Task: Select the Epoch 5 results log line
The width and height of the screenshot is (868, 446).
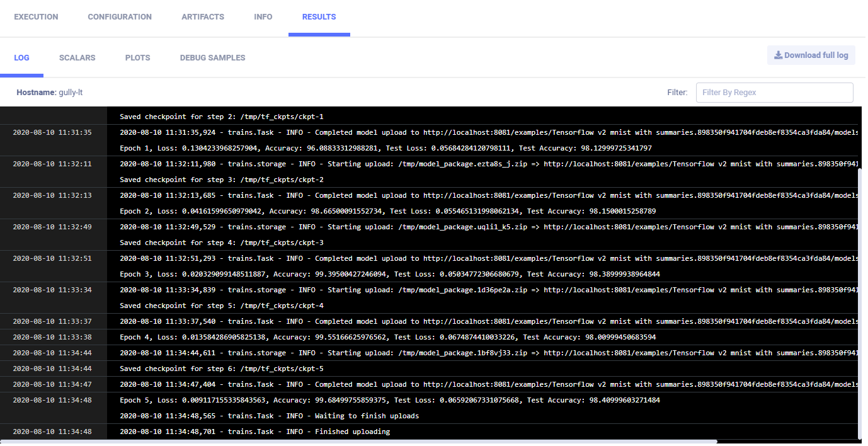Action: [389, 400]
